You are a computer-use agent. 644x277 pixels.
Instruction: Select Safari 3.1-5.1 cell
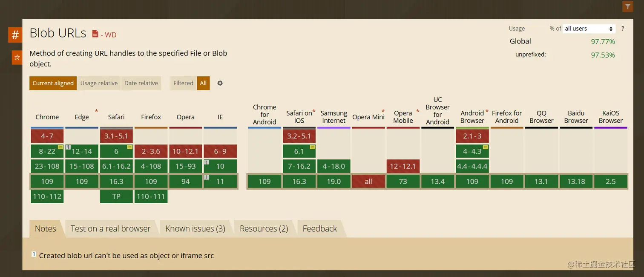(116, 136)
